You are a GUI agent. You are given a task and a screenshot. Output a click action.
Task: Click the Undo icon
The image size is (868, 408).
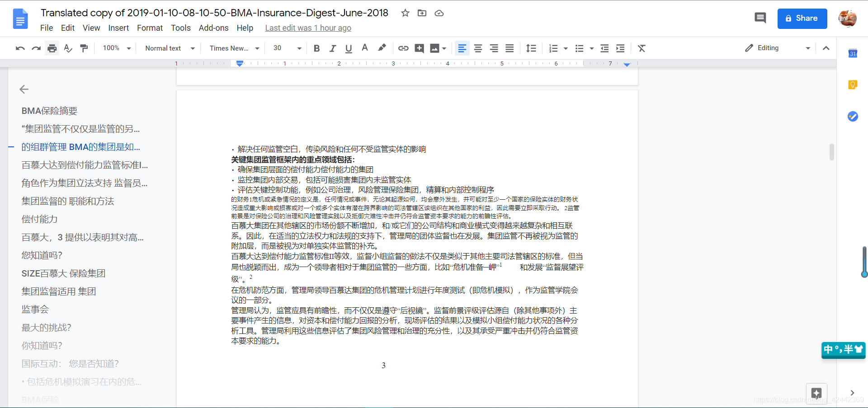[20, 48]
